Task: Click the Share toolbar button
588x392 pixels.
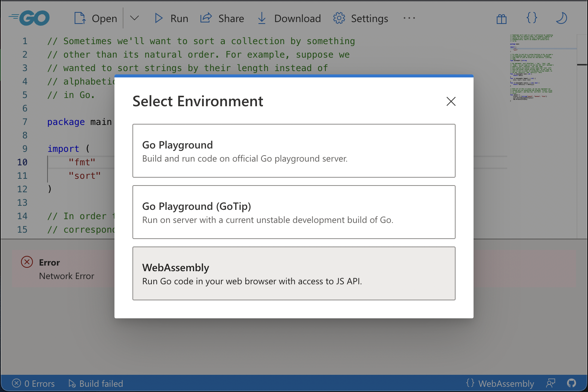Action: 222,18
